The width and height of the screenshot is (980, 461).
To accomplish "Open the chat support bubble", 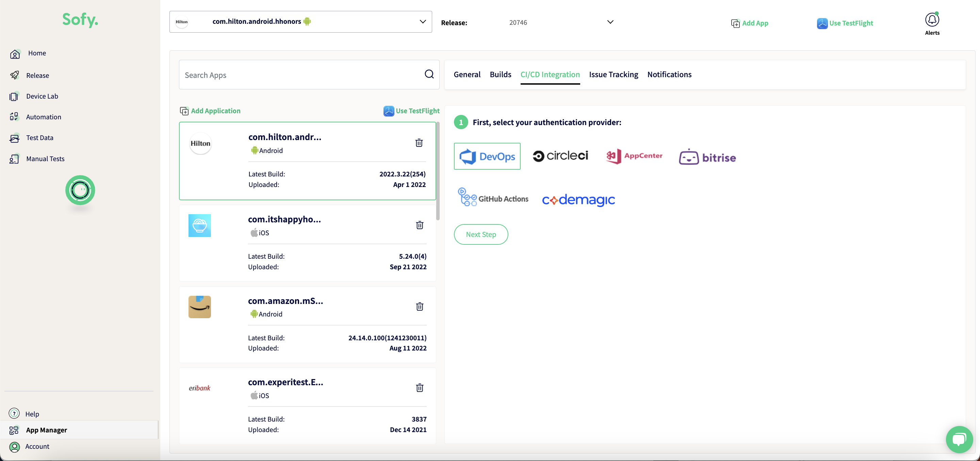I will point(959,439).
